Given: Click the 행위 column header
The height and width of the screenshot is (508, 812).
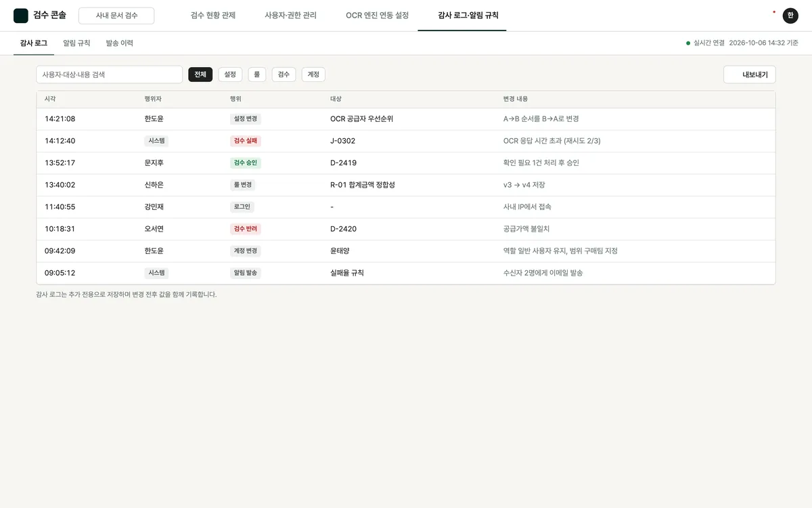Looking at the screenshot, I should [235, 99].
